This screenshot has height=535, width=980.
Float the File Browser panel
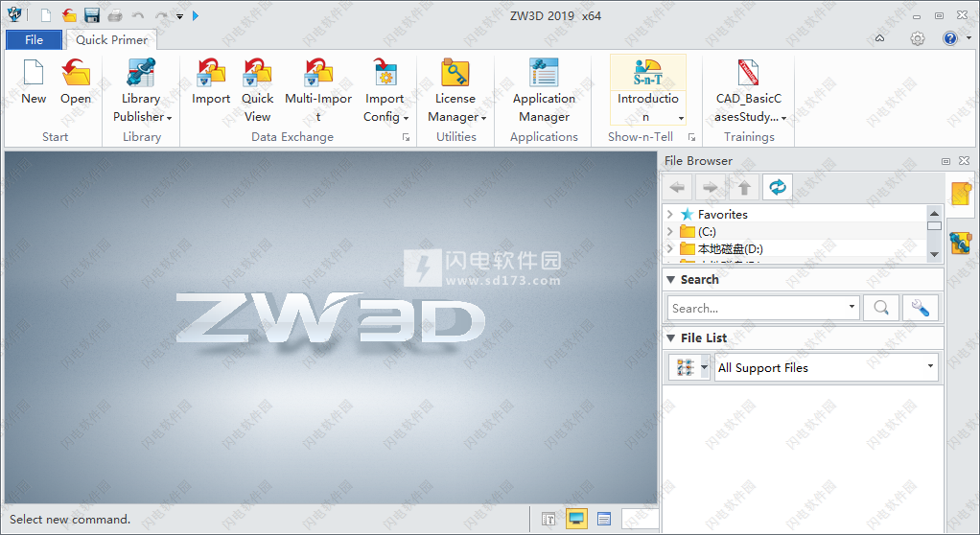pos(945,161)
